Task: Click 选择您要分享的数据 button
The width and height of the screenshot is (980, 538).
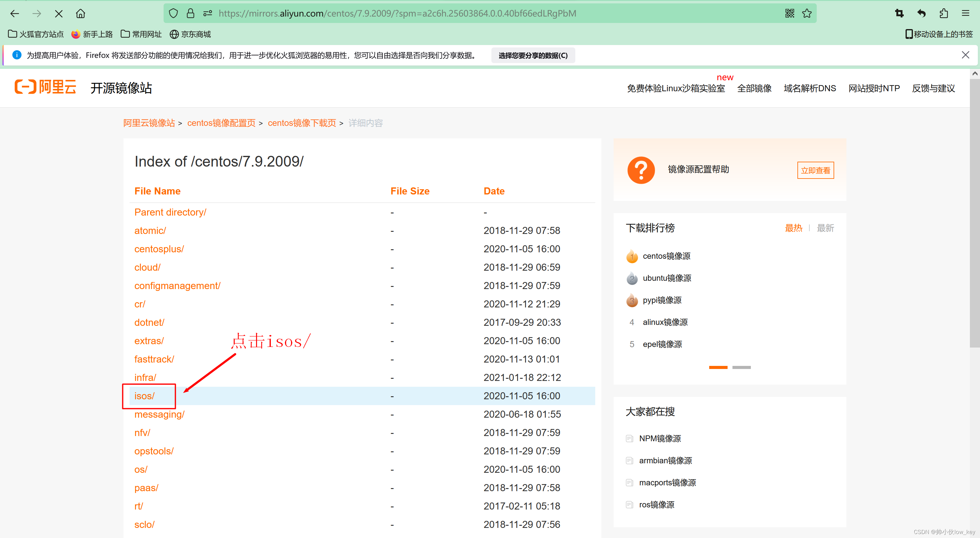Action: coord(533,55)
